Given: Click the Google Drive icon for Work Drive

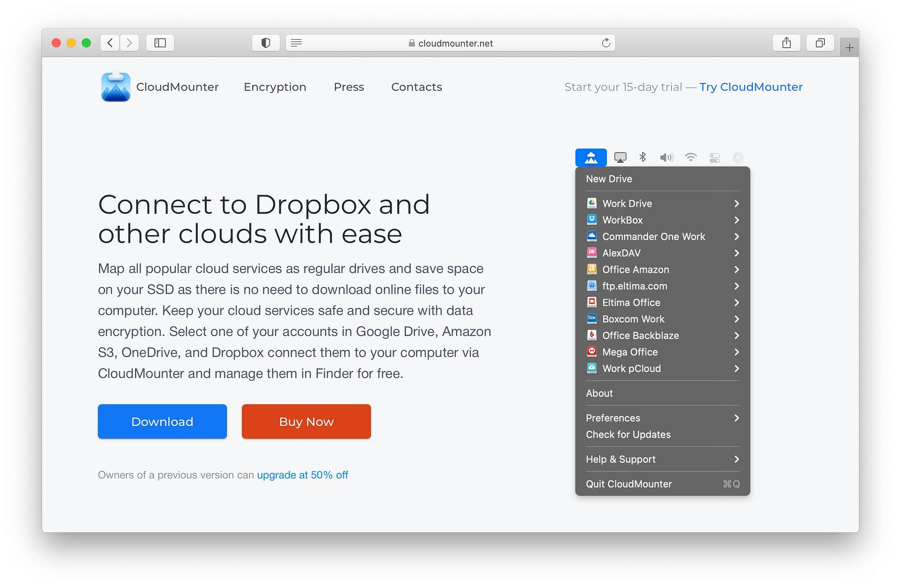Looking at the screenshot, I should tap(592, 203).
